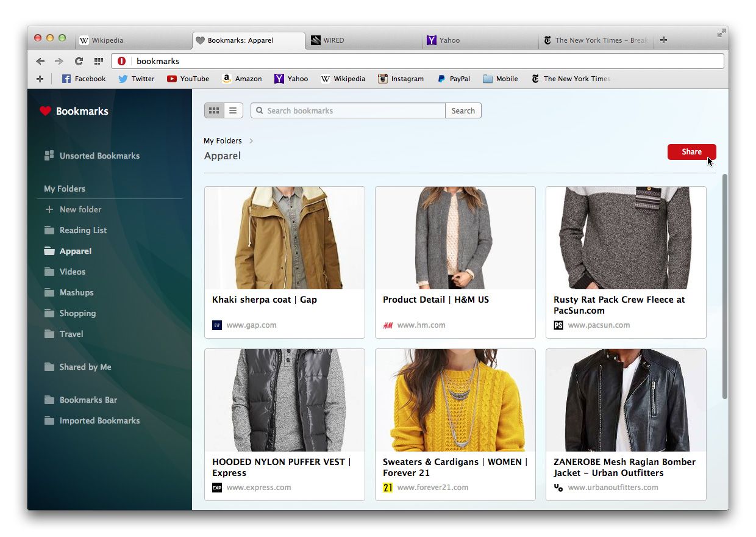This screenshot has width=756, height=537.
Task: Open the Khaki sherpa coat Gap thumbnail
Action: click(x=285, y=238)
